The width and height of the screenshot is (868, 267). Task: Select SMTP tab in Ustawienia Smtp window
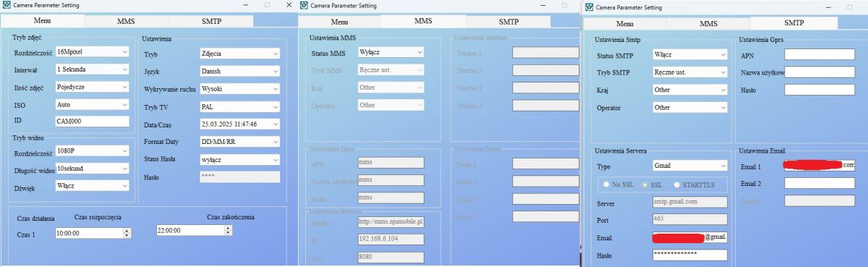[x=793, y=23]
